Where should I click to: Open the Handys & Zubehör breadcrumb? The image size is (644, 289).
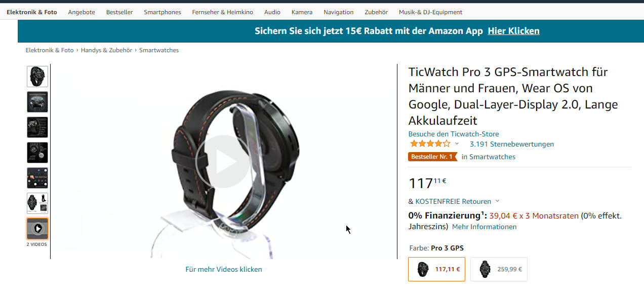pos(106,50)
